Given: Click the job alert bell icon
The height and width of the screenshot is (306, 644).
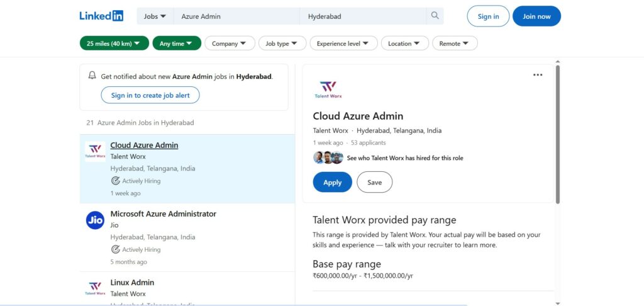Looking at the screenshot, I should pos(92,76).
